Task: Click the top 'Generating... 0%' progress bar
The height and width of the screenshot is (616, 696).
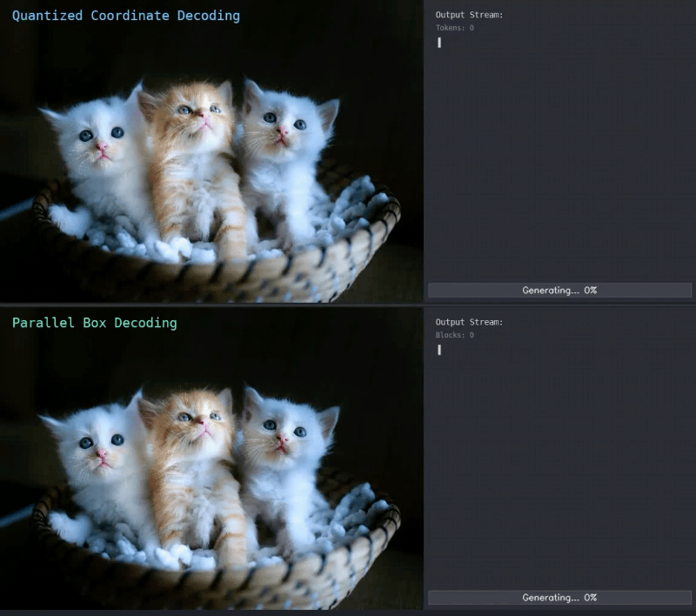Action: pyautogui.click(x=559, y=291)
